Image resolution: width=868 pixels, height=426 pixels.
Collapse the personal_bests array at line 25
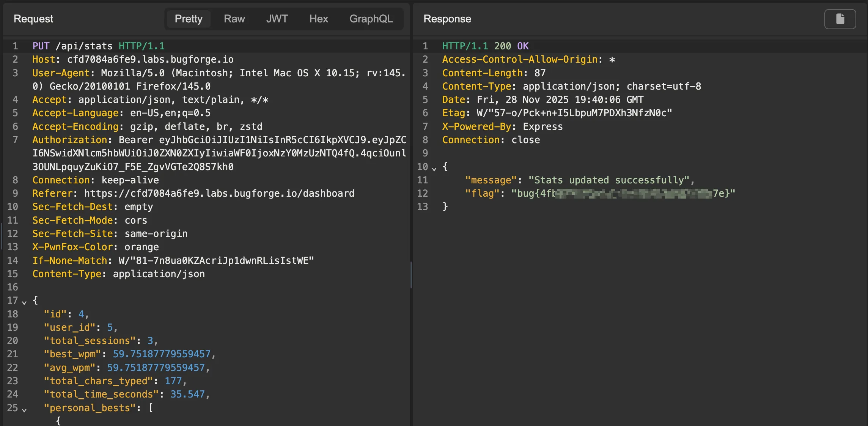[x=24, y=410]
